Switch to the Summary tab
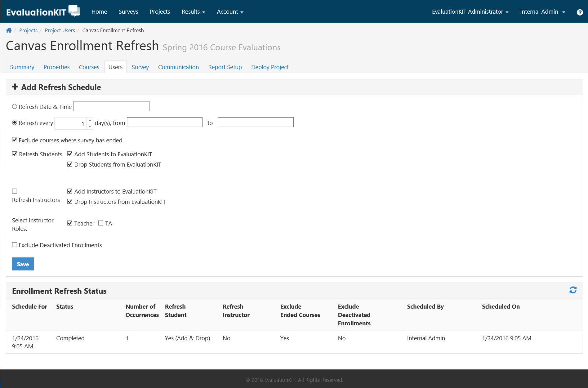This screenshot has width=588, height=388. pos(22,67)
